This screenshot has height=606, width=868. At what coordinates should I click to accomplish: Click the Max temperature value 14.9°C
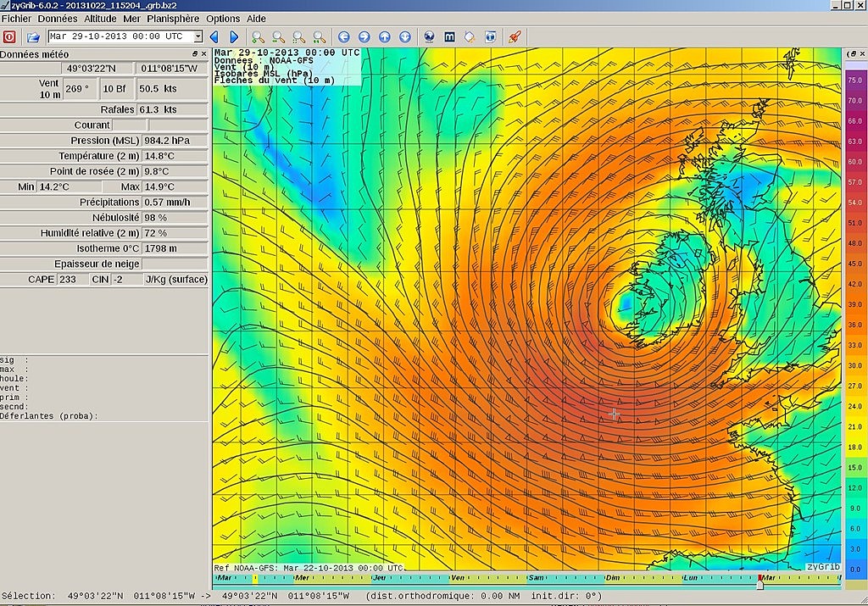pyautogui.click(x=175, y=187)
